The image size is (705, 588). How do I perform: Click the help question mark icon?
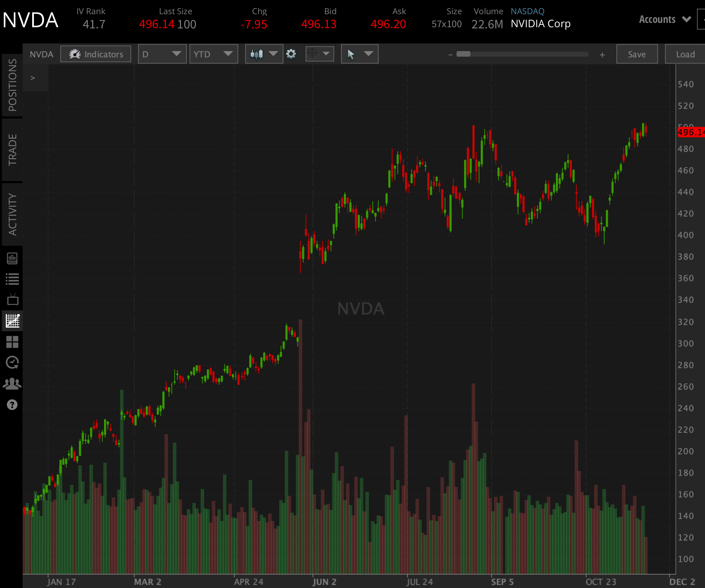tap(12, 405)
